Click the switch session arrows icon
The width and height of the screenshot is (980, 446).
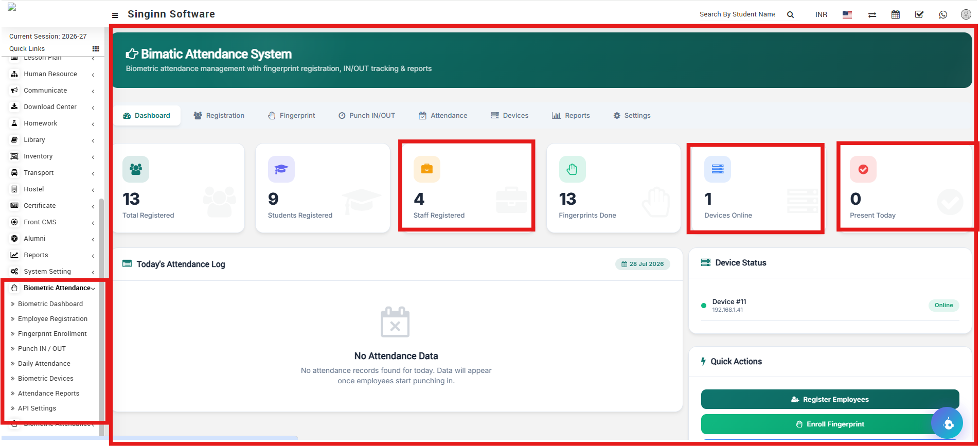point(872,15)
